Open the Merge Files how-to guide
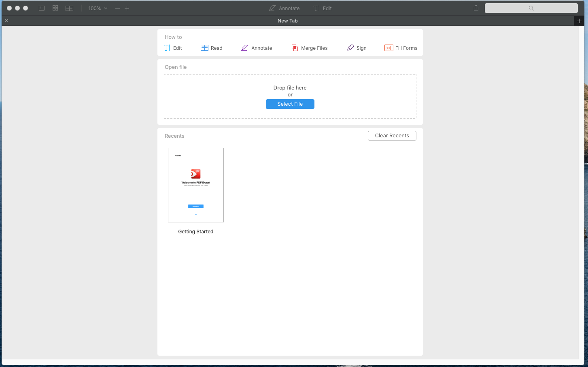Viewport: 588px width, 367px height. (x=310, y=48)
